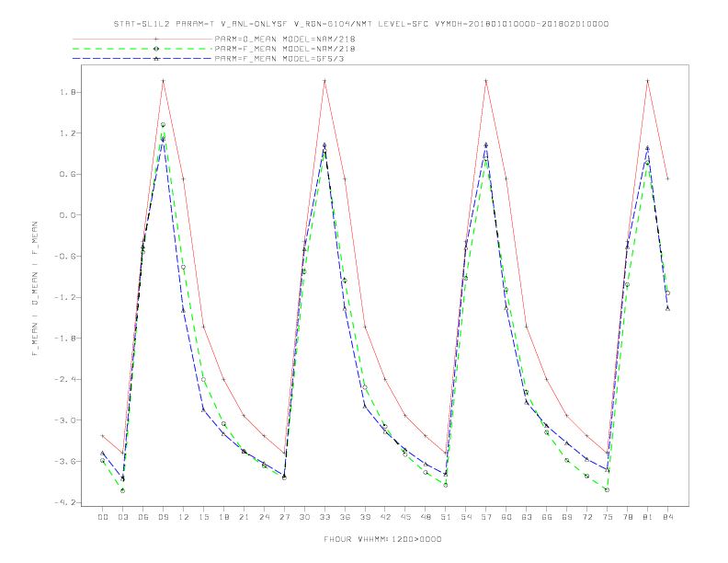
Task: Click x-axis hour label 81
Action: click(x=648, y=517)
